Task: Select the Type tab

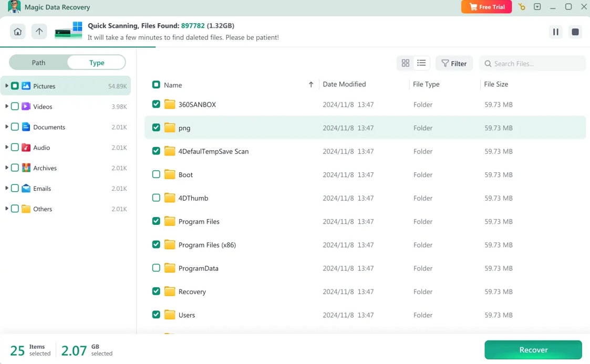Action: click(x=97, y=63)
